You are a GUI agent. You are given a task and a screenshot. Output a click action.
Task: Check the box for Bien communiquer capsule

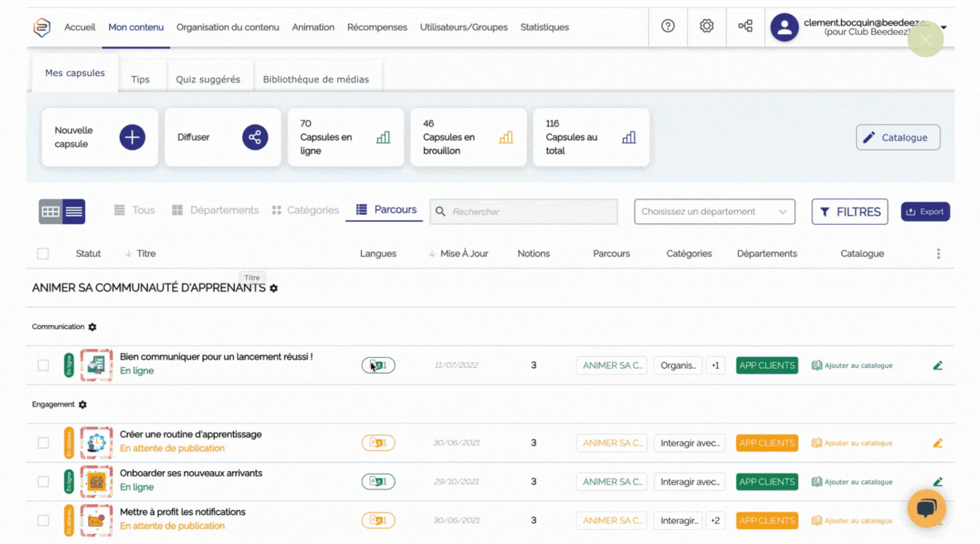pos(43,365)
